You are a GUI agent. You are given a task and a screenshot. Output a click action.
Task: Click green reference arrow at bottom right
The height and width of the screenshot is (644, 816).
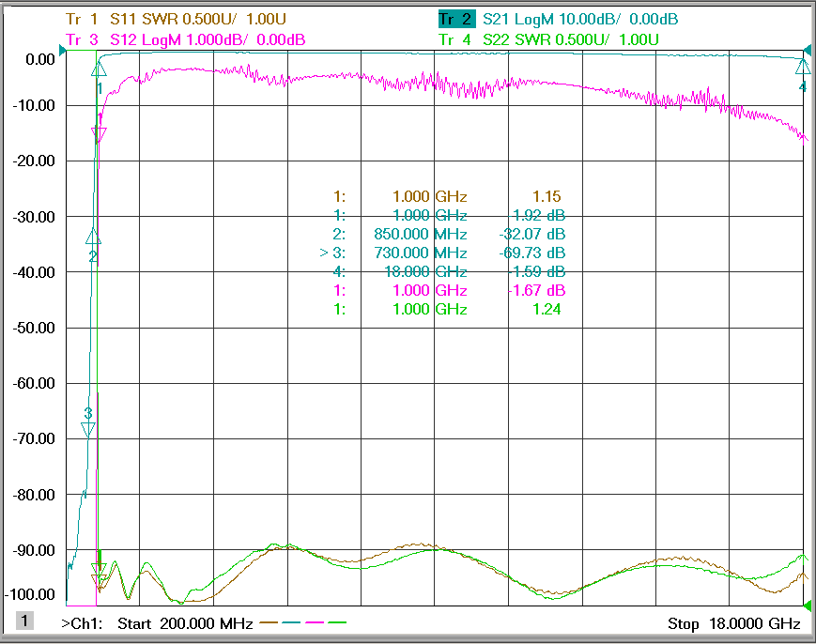pos(808,606)
